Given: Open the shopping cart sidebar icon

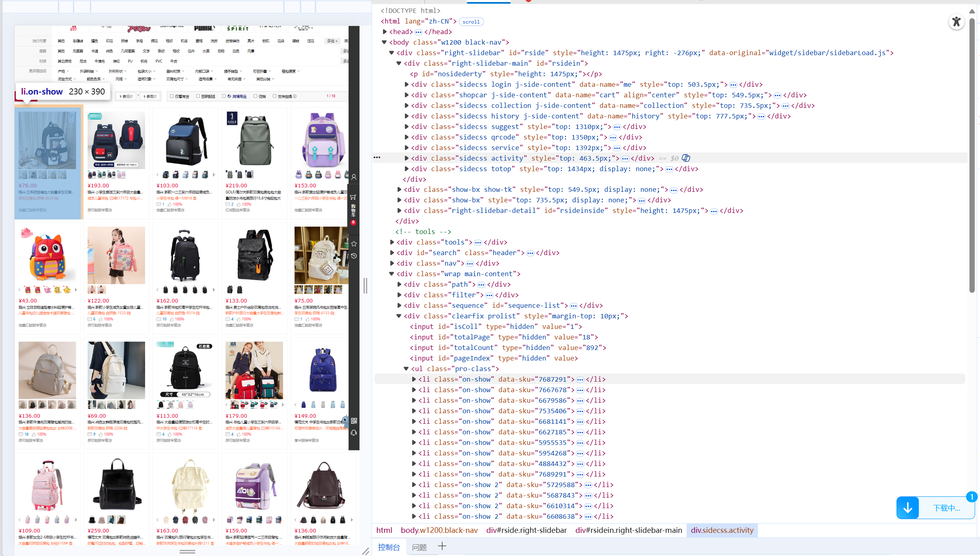Looking at the screenshot, I should 353,197.
